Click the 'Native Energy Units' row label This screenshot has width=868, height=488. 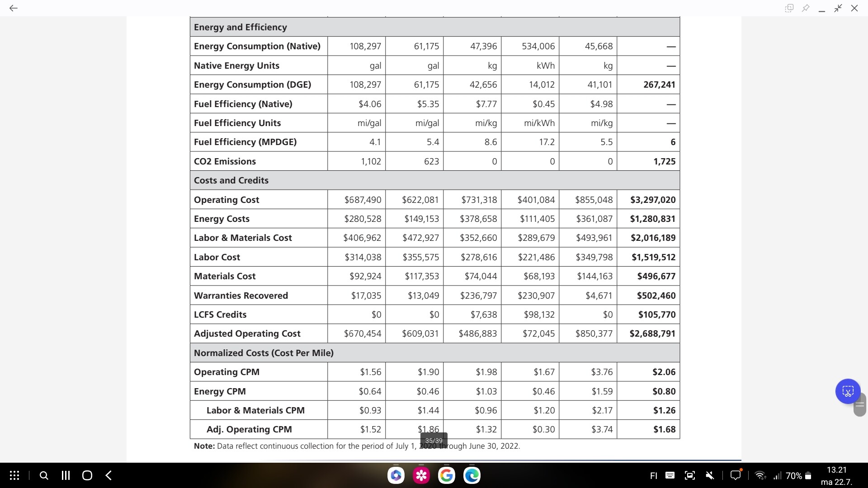tap(236, 66)
